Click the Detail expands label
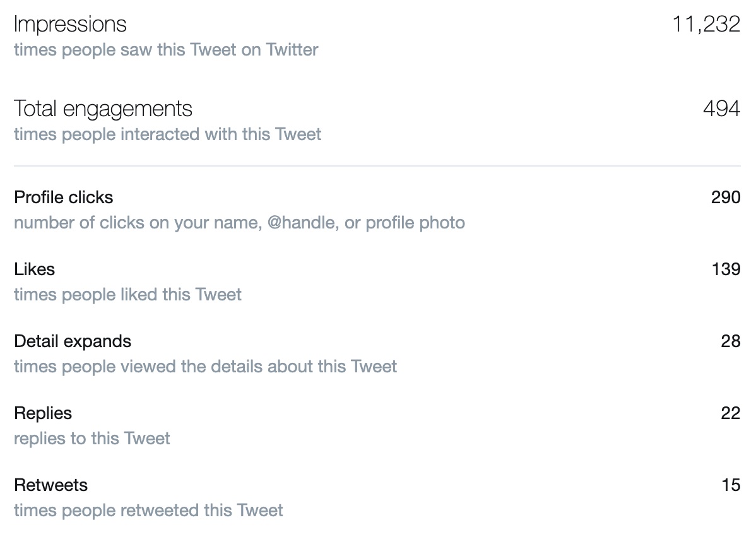 click(x=73, y=341)
